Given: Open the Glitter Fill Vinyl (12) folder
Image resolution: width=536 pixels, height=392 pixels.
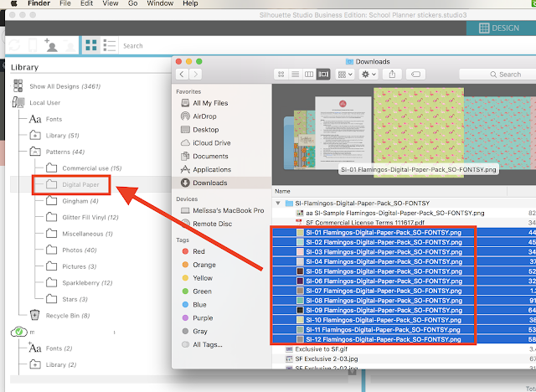Looking at the screenshot, I should [x=90, y=218].
